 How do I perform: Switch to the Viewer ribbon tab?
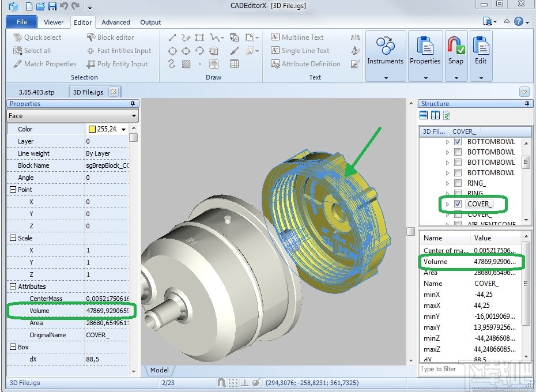click(x=54, y=22)
